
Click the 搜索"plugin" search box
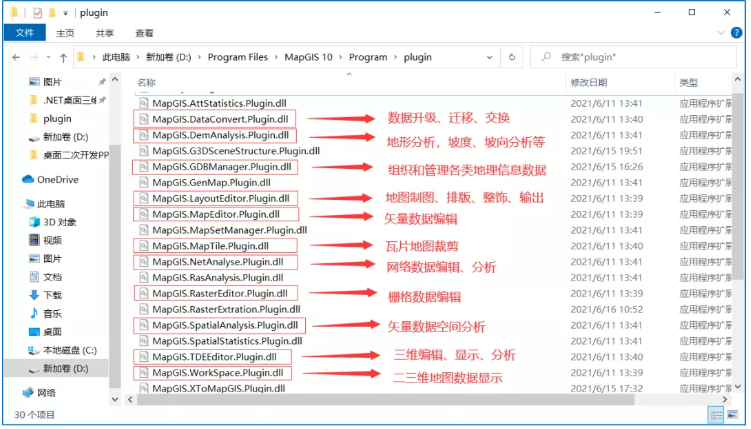(633, 57)
